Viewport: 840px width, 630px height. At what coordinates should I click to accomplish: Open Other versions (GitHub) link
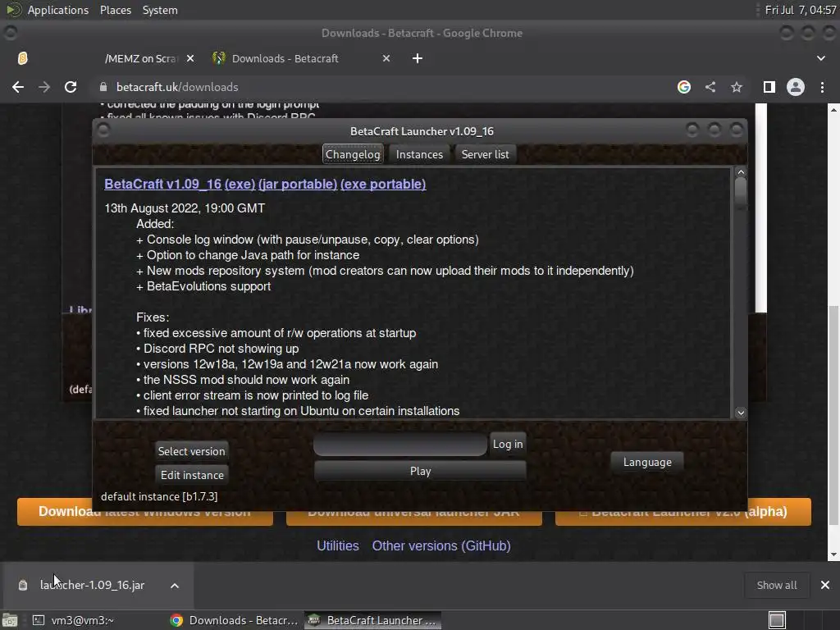(x=441, y=546)
